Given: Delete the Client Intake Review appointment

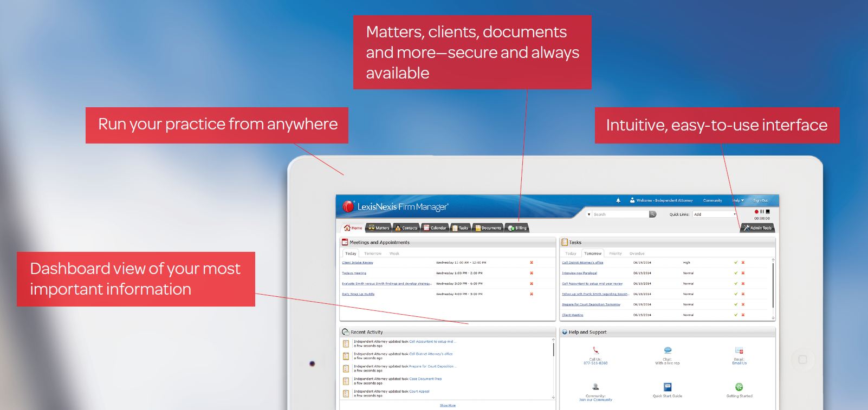Looking at the screenshot, I should tap(532, 263).
